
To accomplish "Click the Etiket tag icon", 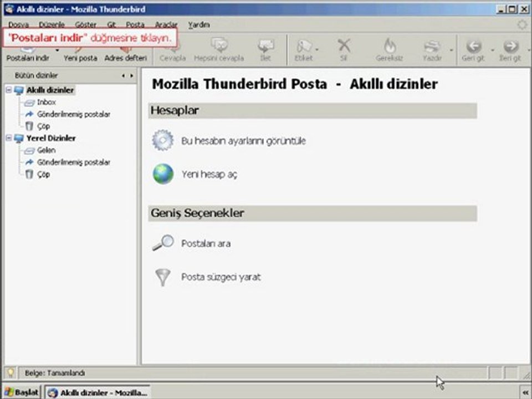I will pyautogui.click(x=303, y=50).
